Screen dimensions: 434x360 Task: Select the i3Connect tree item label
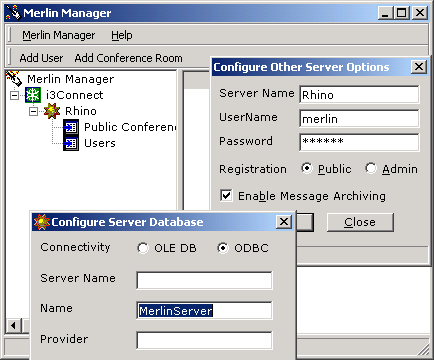(74, 95)
